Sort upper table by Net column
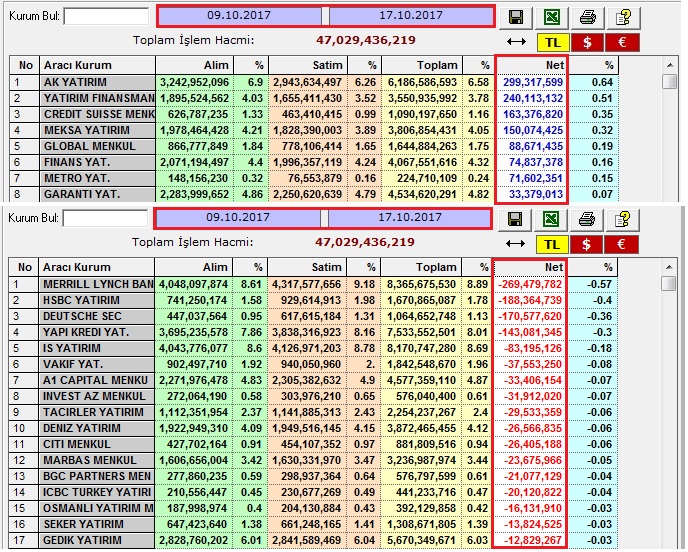Viewport: 688px width, 552px height. click(532, 65)
